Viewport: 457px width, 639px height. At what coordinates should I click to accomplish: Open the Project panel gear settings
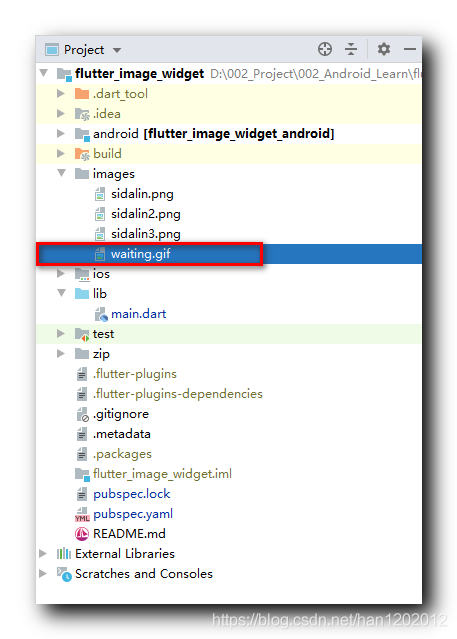tap(384, 49)
